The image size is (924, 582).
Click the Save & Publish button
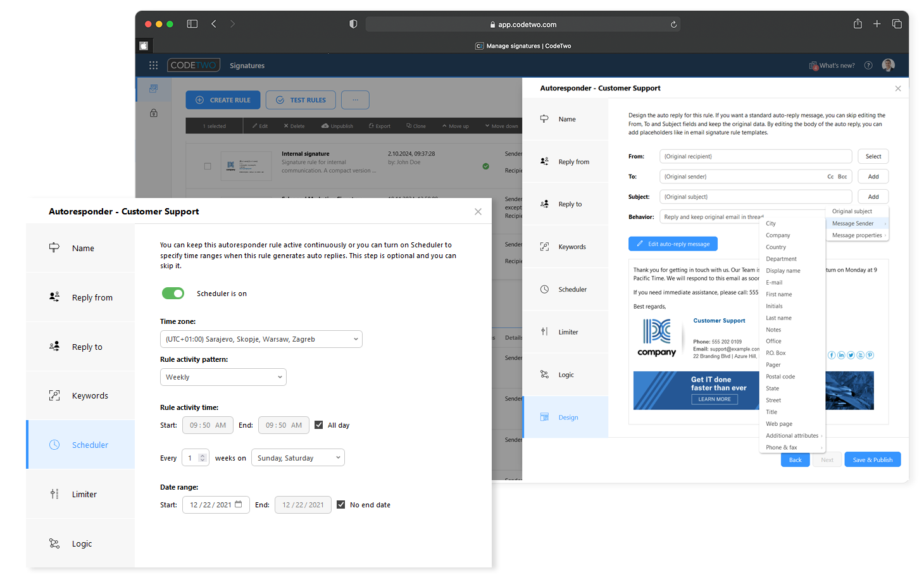[x=872, y=460]
